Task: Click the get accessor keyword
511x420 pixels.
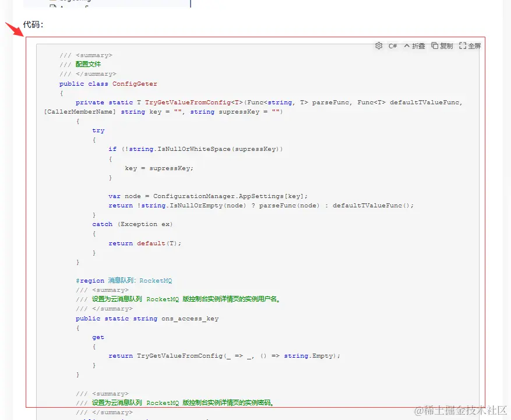Action: coord(98,337)
